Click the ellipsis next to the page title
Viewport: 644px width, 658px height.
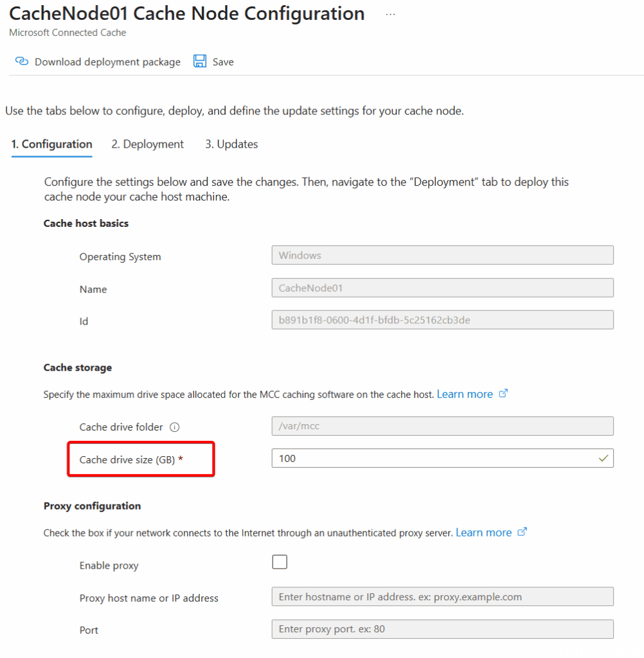tap(390, 13)
